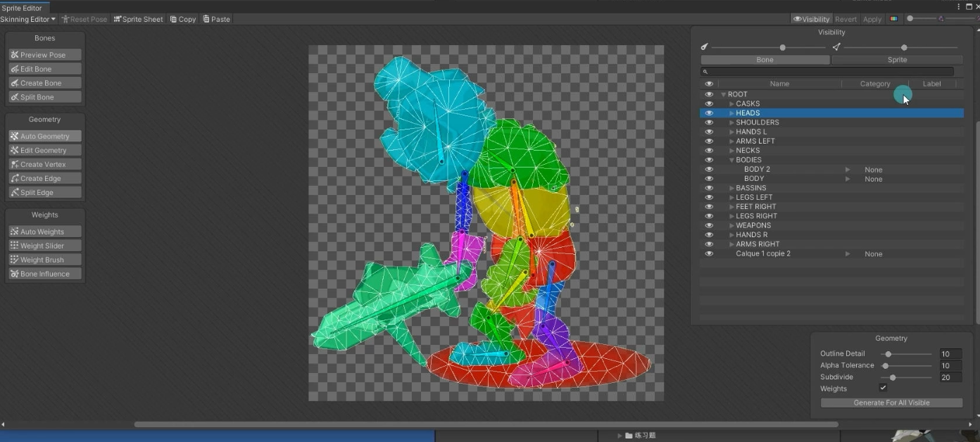Click the Revert button
Viewport: 980px width, 442px height.
846,19
